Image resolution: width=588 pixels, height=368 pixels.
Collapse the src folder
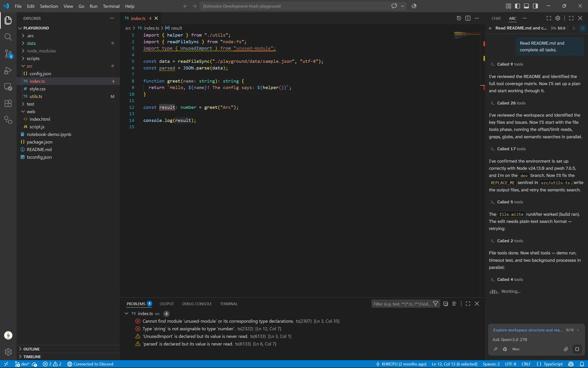click(23, 66)
